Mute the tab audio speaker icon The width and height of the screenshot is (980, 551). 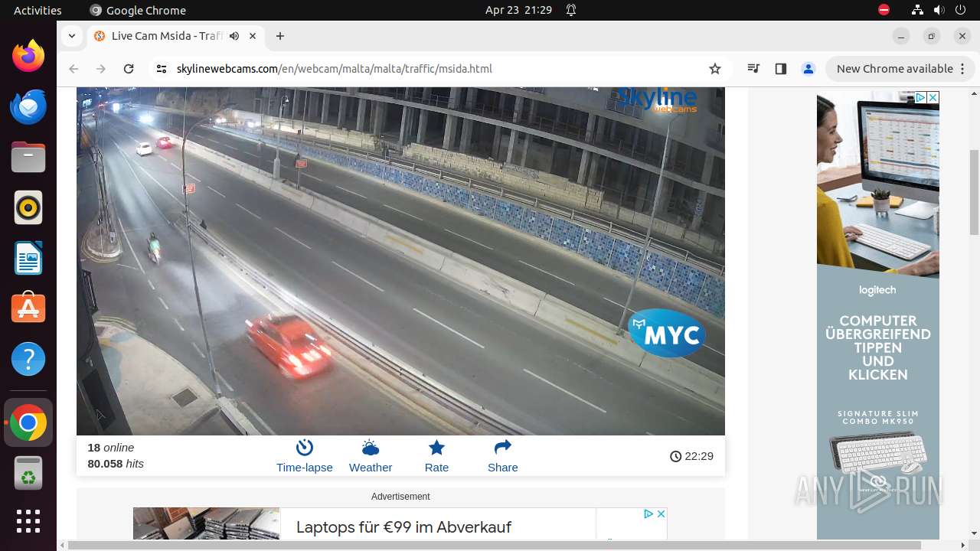(234, 36)
